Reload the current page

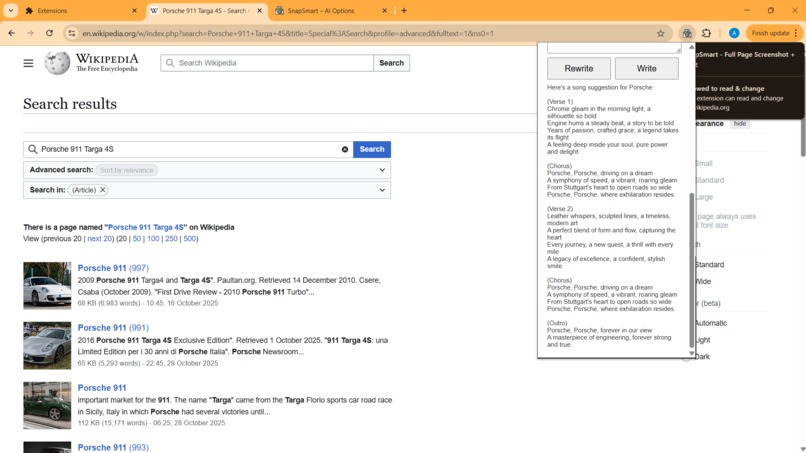[x=49, y=33]
